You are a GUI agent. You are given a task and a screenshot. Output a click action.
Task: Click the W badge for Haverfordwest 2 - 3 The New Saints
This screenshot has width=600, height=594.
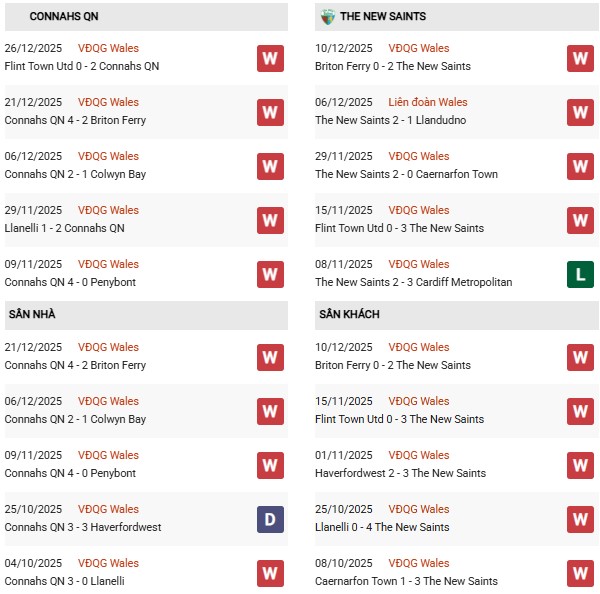(581, 465)
